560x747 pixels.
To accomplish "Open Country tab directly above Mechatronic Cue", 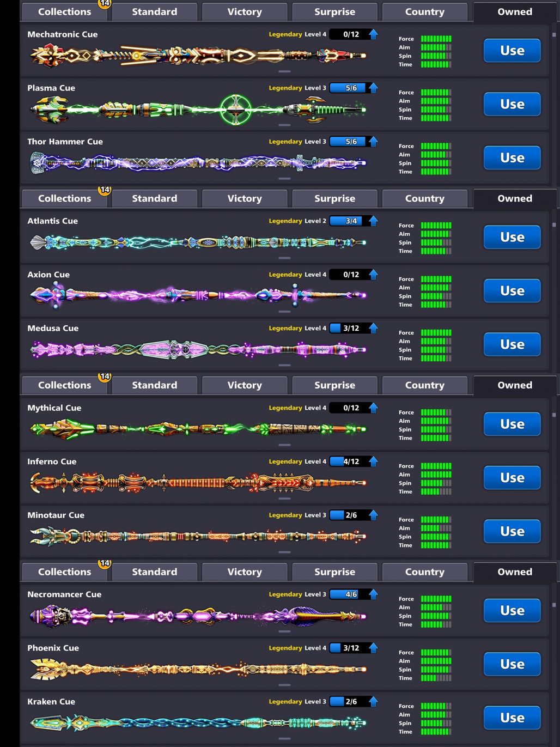I will (x=425, y=12).
